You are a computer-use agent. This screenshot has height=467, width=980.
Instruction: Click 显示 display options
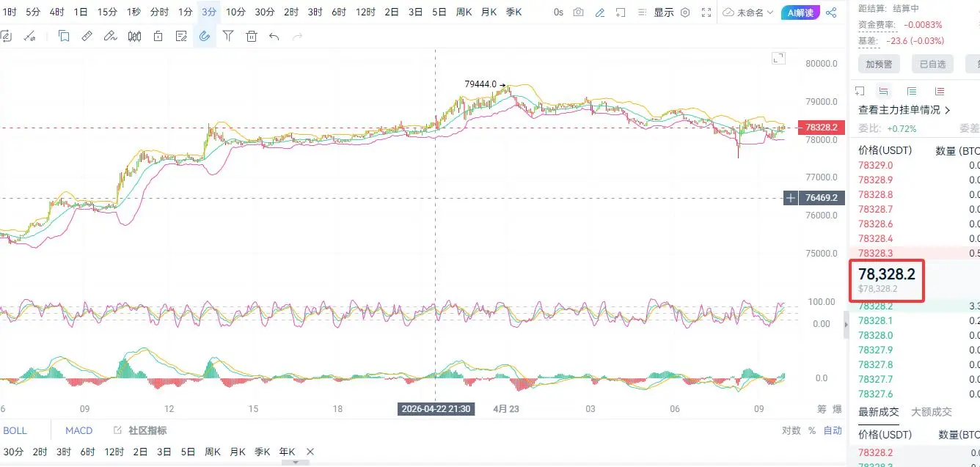pos(664,12)
